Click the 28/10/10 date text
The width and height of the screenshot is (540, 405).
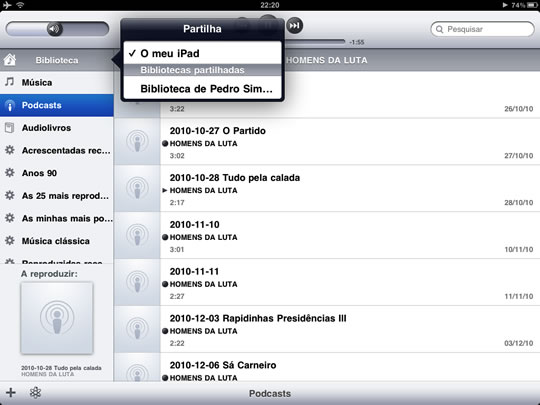519,202
